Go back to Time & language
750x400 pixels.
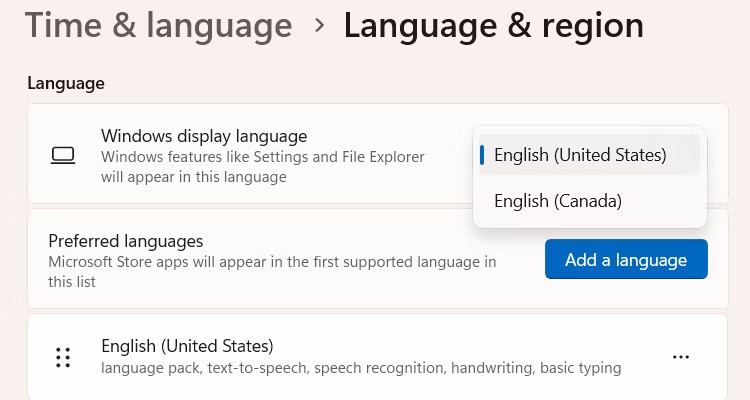(158, 26)
